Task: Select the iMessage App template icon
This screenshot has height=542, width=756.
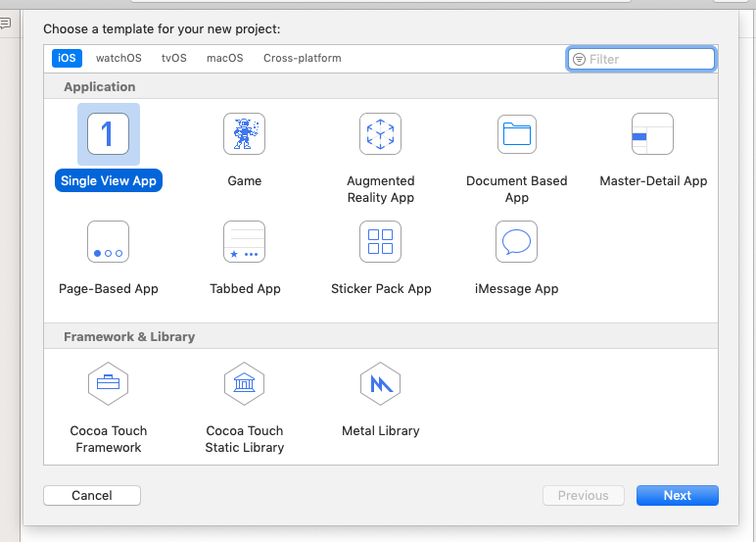Action: [516, 242]
